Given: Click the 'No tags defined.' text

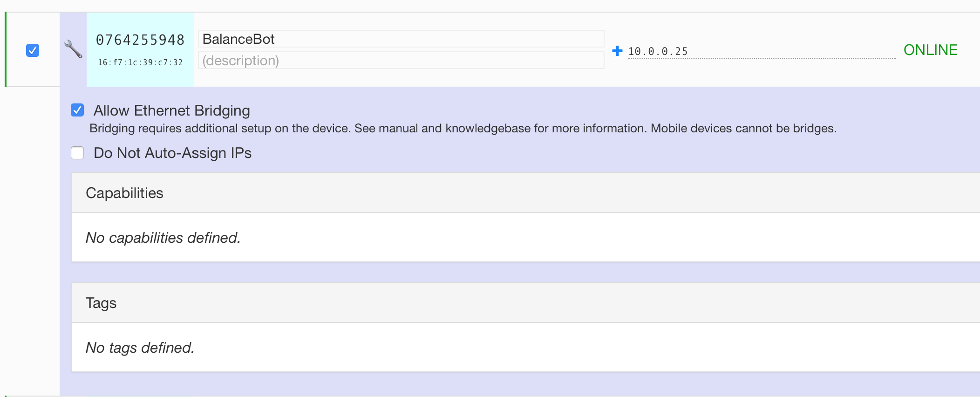Looking at the screenshot, I should point(140,348).
